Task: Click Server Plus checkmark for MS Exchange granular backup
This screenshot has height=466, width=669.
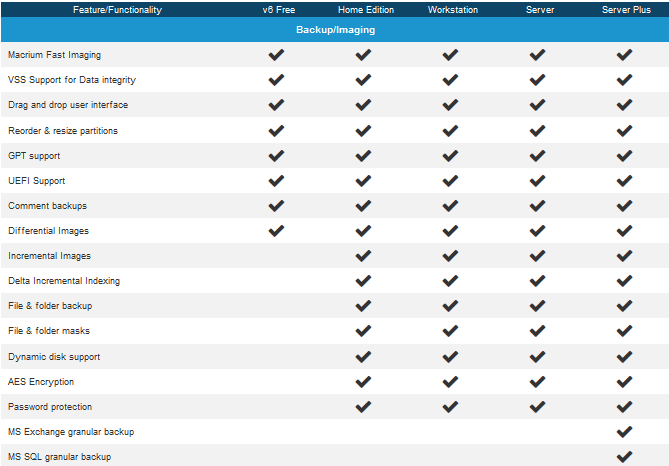Action: [x=625, y=432]
